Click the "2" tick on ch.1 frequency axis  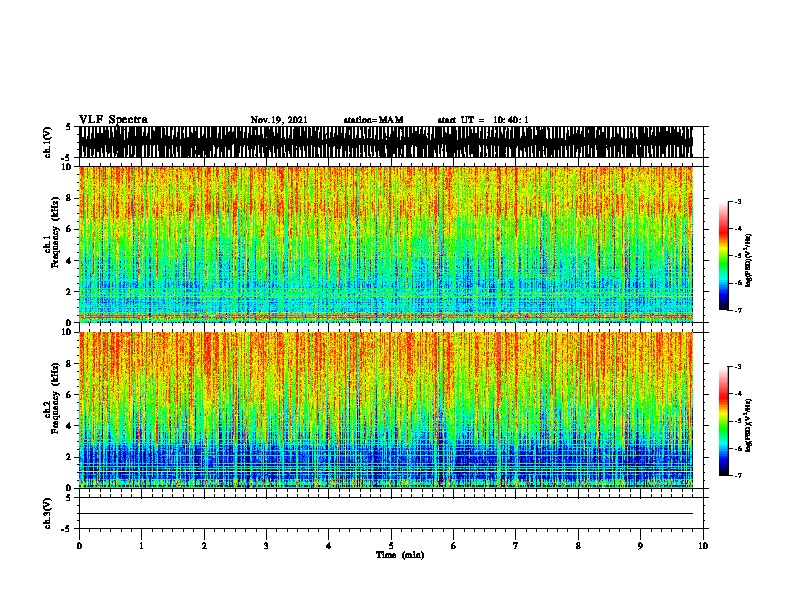pos(70,292)
